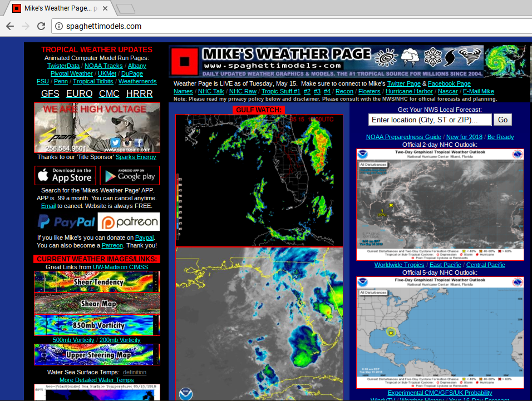Open the NHC Talk link

(211, 91)
